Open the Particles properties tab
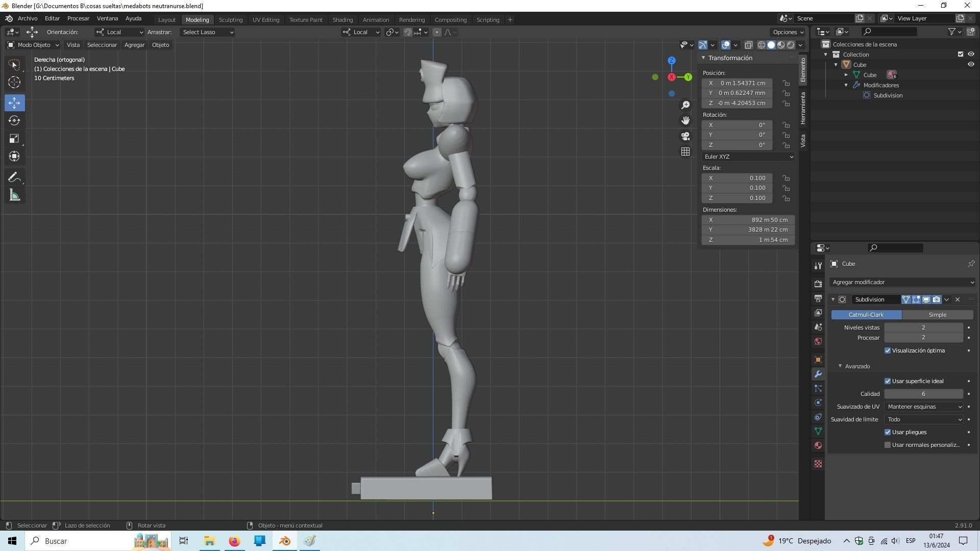980x551 pixels. (818, 388)
